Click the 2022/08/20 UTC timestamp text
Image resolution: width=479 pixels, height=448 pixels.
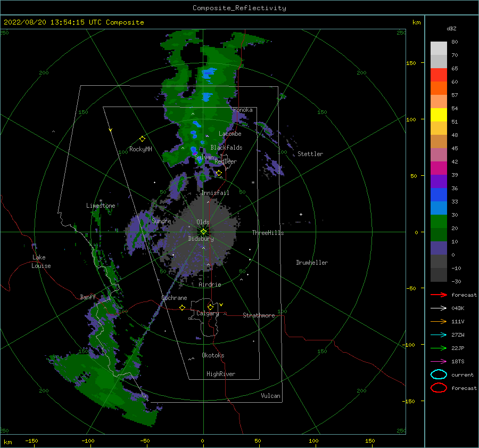(x=73, y=22)
